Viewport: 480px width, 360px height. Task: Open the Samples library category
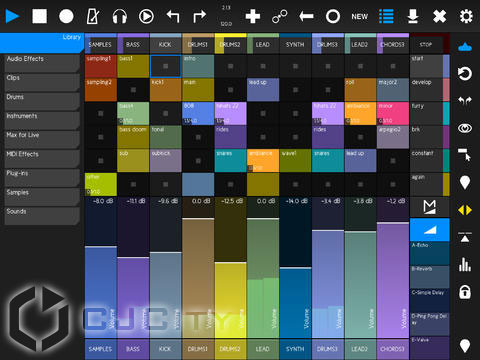tap(42, 197)
